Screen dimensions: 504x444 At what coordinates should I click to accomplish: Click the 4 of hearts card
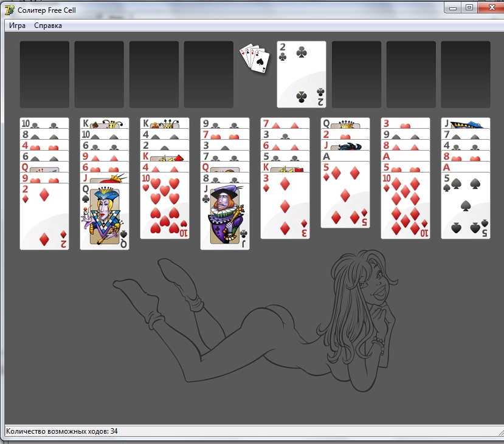point(44,145)
